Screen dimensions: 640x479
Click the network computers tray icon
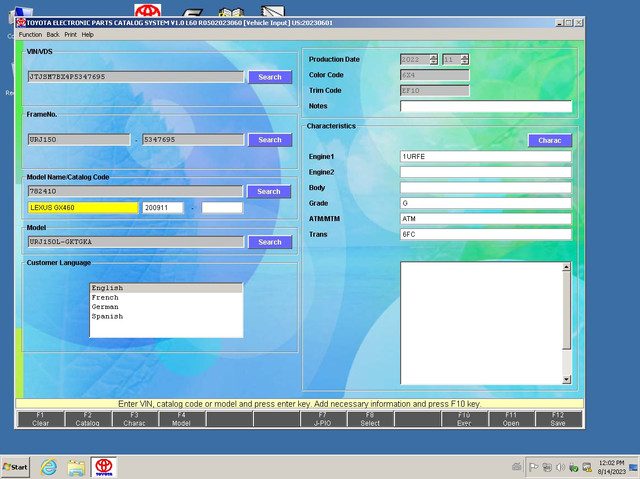[x=547, y=467]
